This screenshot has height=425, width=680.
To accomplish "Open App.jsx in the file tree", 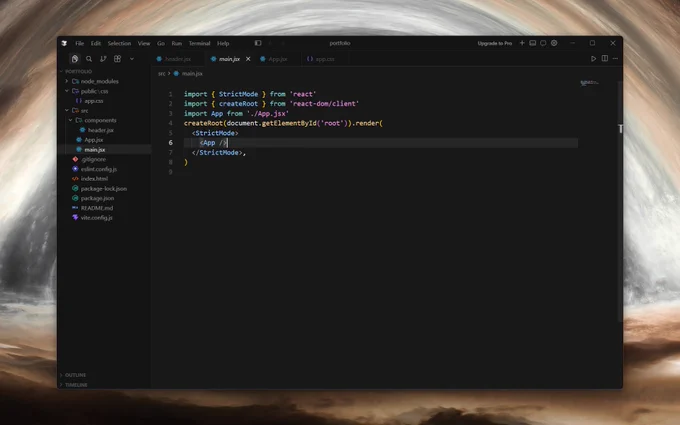I will pos(93,140).
